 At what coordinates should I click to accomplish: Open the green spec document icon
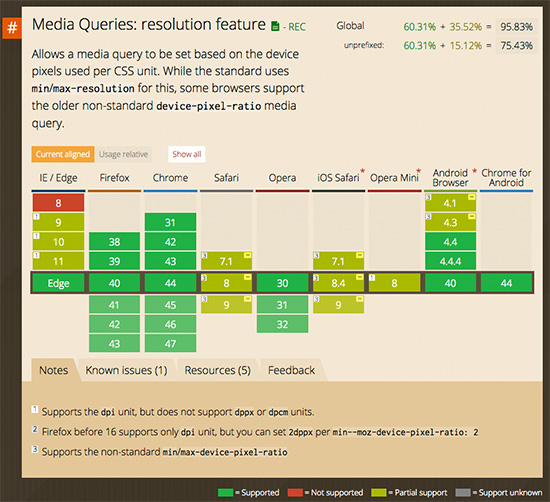click(275, 26)
